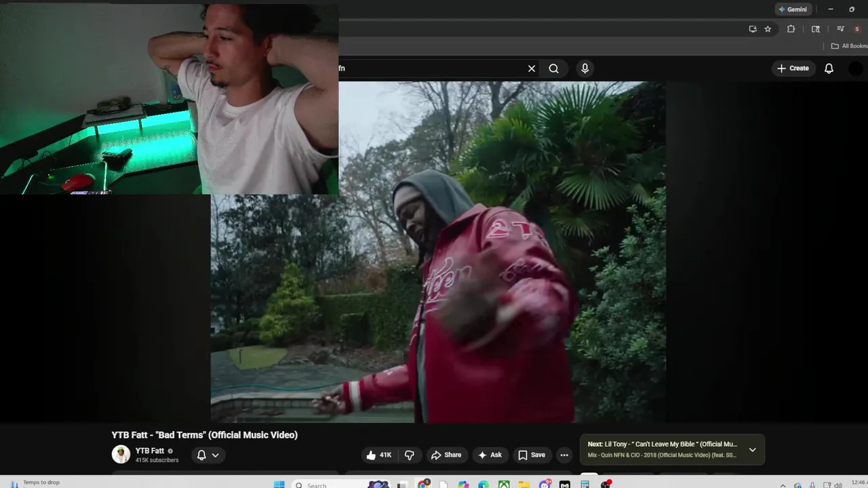Click the '415K subscribers' text
The height and width of the screenshot is (488, 868).
coord(157,460)
